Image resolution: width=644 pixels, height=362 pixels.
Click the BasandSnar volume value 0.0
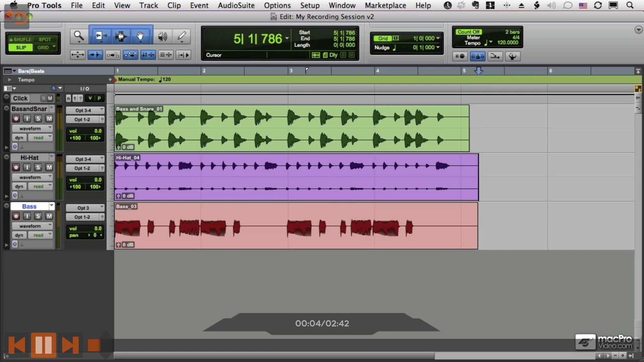[98, 131]
